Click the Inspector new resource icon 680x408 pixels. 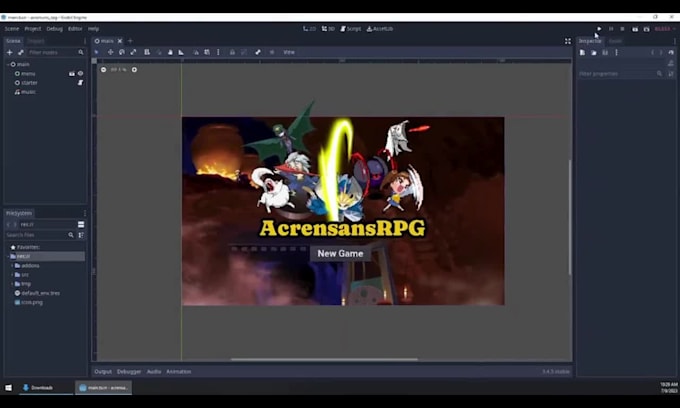coord(582,52)
